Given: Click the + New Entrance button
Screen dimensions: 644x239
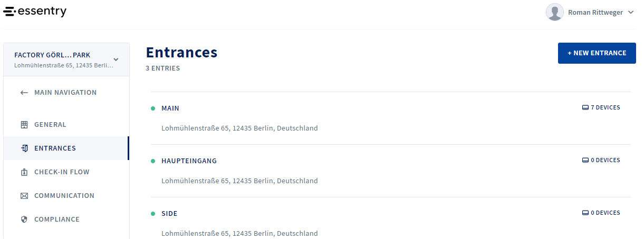Looking at the screenshot, I should 597,53.
